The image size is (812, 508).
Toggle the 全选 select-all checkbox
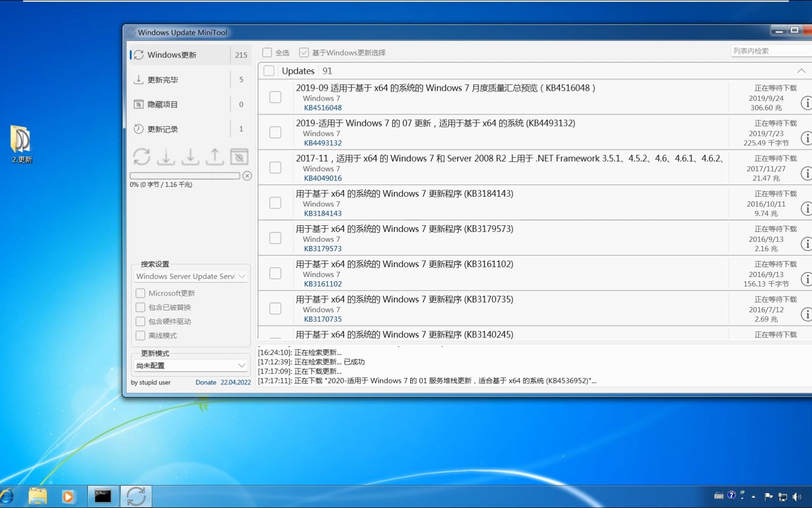coord(267,52)
